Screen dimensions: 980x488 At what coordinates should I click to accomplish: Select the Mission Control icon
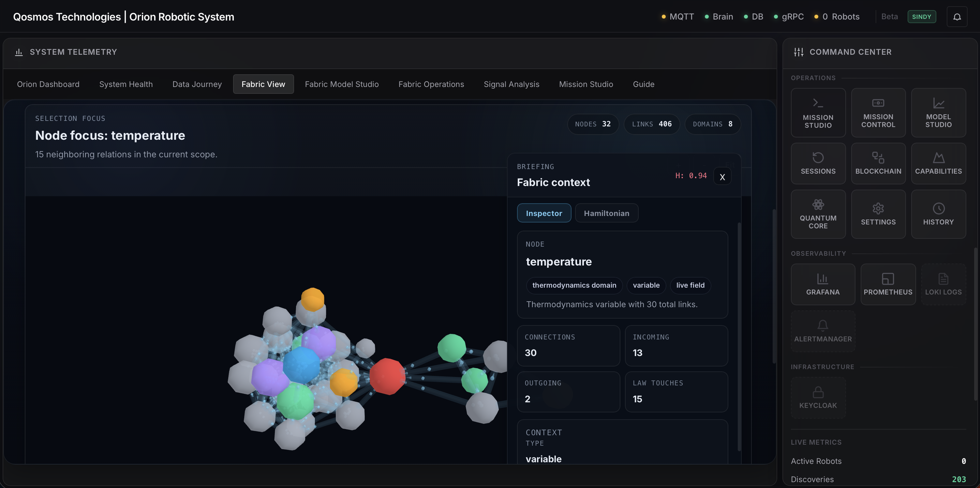pos(878,112)
